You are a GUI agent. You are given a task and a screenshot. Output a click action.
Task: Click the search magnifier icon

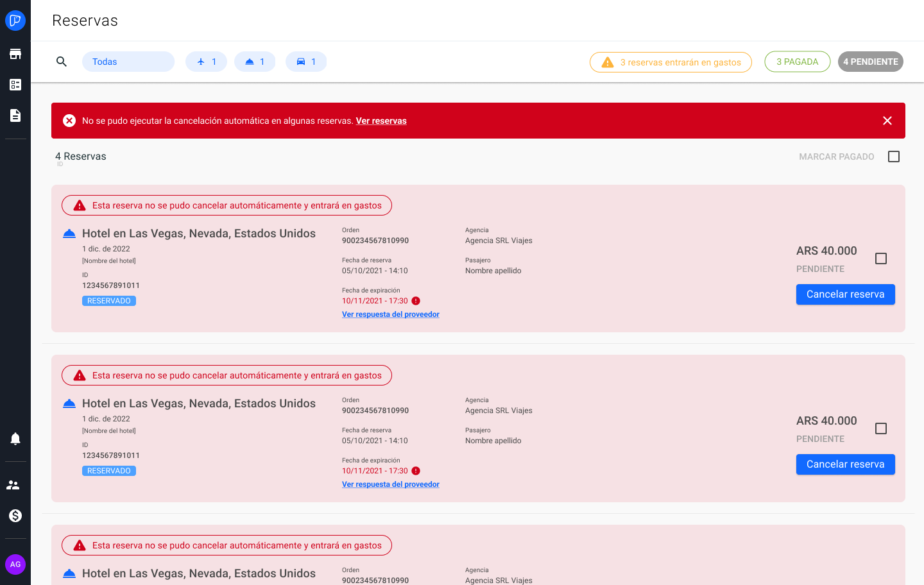(62, 62)
